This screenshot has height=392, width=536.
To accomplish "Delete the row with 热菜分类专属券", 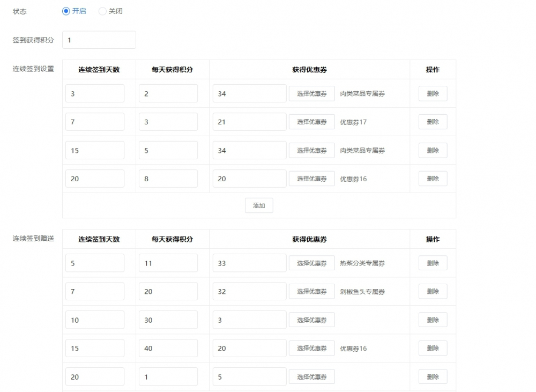I will click(433, 263).
